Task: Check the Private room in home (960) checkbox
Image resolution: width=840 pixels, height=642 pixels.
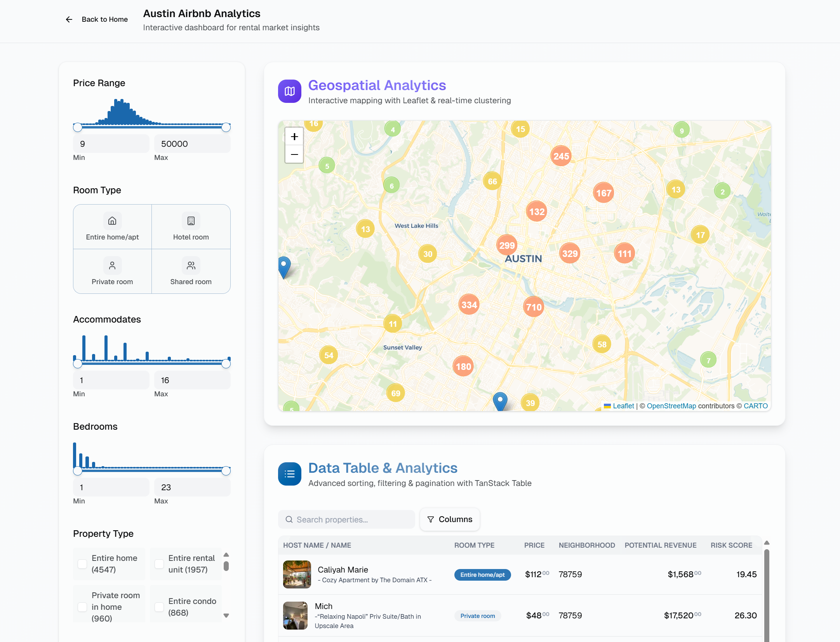Action: point(82,607)
